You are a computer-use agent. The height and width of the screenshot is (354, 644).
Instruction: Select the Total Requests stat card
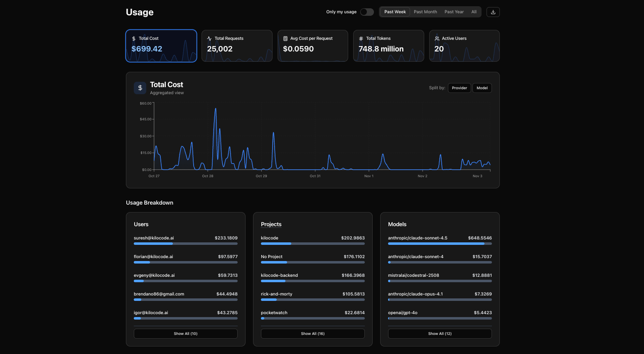[x=237, y=46]
